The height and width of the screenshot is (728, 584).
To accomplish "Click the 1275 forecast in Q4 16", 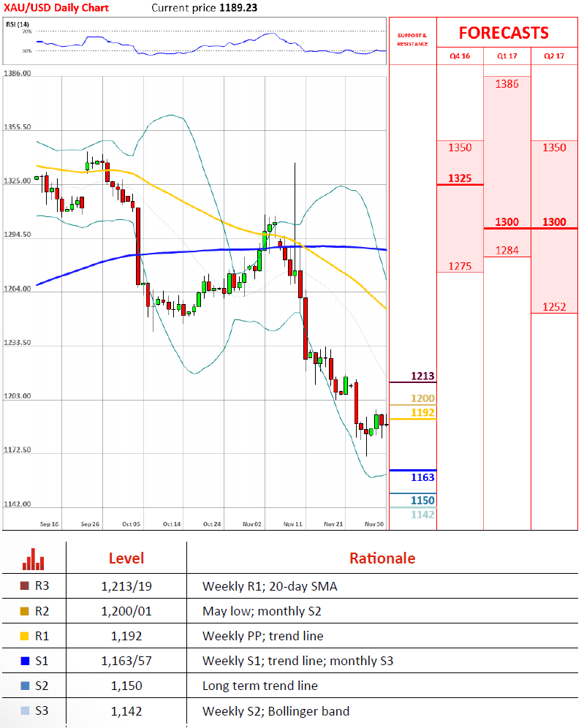I will click(x=460, y=266).
